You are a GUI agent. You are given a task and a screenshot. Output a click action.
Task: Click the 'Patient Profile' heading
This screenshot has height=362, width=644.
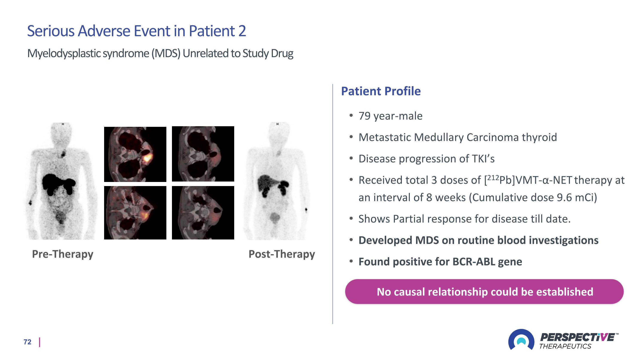click(381, 91)
